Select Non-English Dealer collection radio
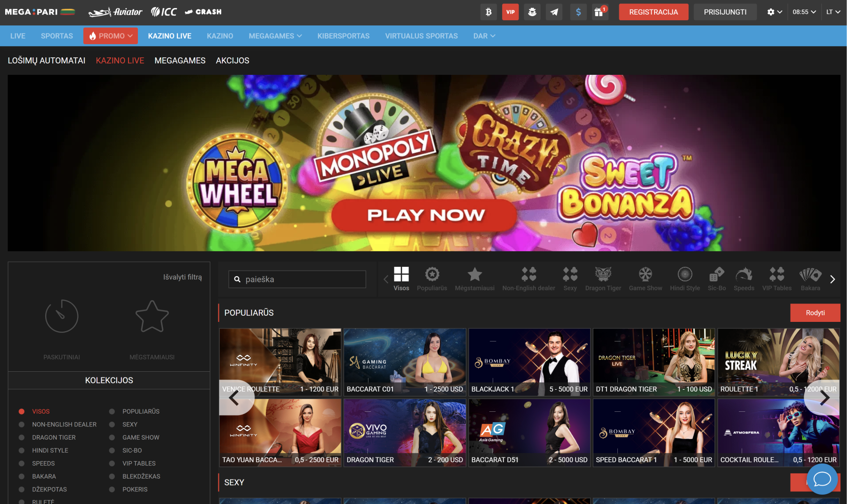The height and width of the screenshot is (504, 847). point(22,424)
